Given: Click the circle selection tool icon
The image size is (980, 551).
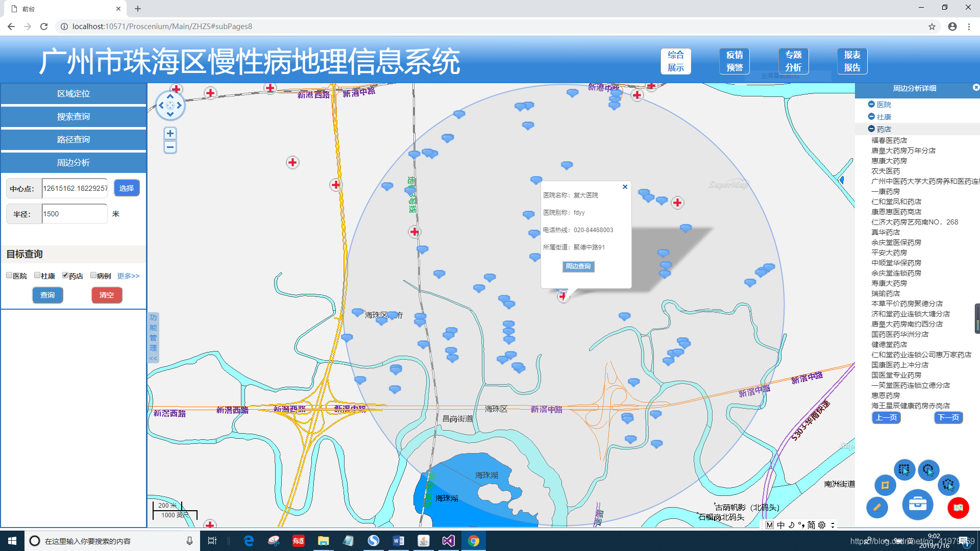Looking at the screenshot, I should 928,469.
